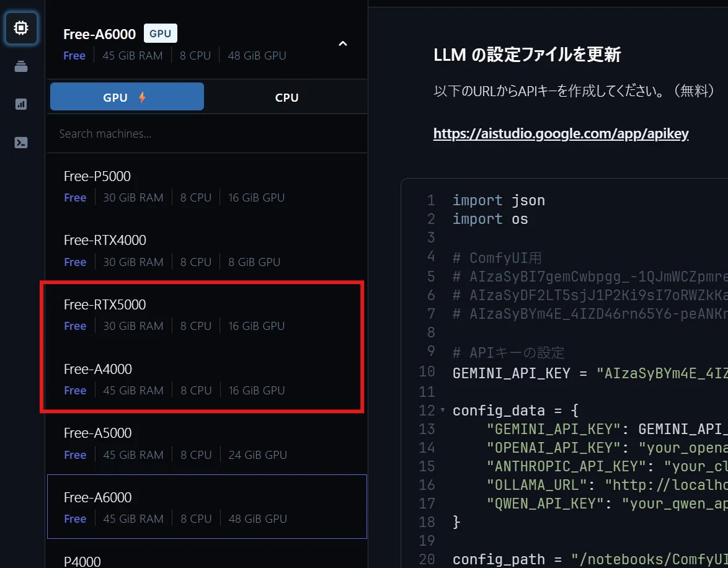Viewport: 728px width, 568px height.
Task: Collapse the Free-A6000 machine selector chevron
Action: click(x=343, y=43)
